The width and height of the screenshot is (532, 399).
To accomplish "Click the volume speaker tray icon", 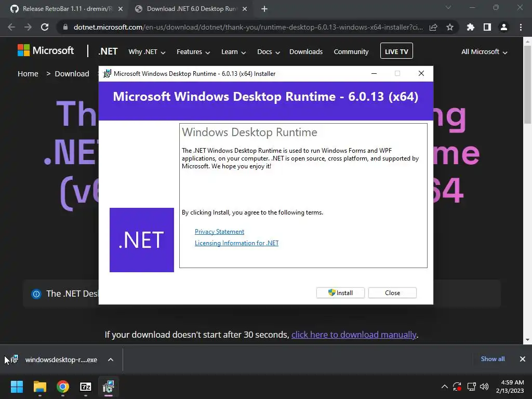I will click(484, 387).
